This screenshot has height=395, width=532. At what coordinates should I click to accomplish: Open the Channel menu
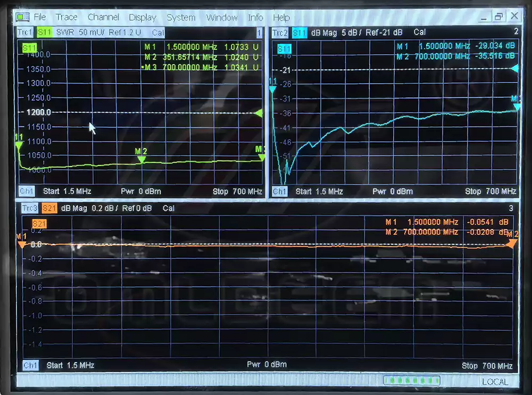(x=103, y=17)
